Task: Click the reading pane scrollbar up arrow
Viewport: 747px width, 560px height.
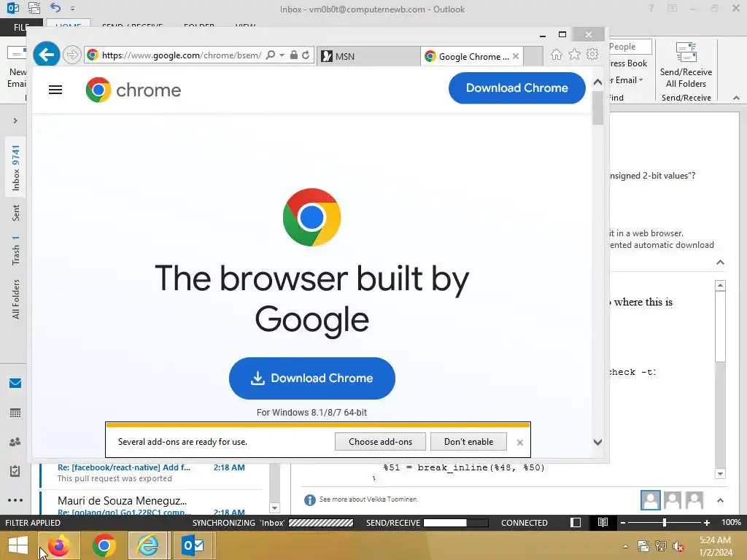Action: tap(720, 286)
